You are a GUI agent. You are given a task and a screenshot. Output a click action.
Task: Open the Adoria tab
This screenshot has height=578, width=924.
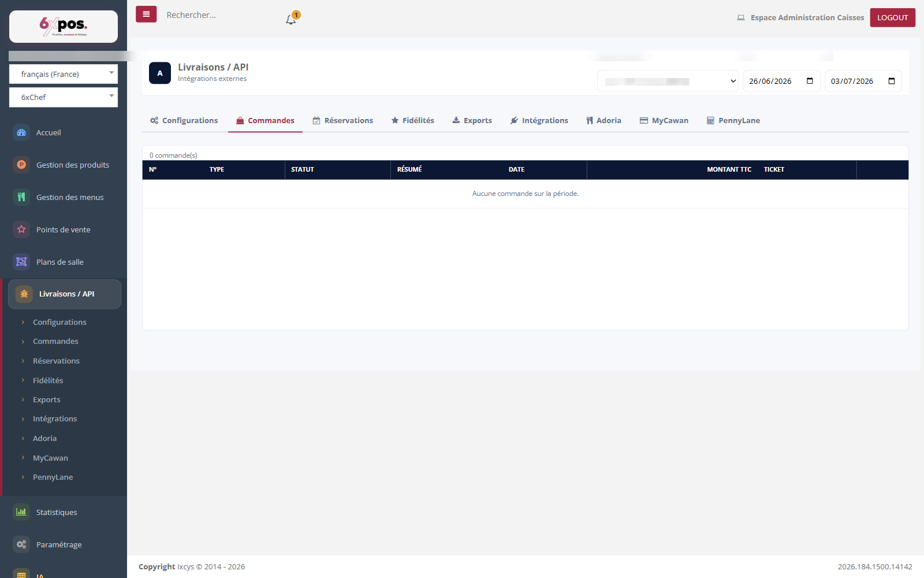(x=603, y=121)
